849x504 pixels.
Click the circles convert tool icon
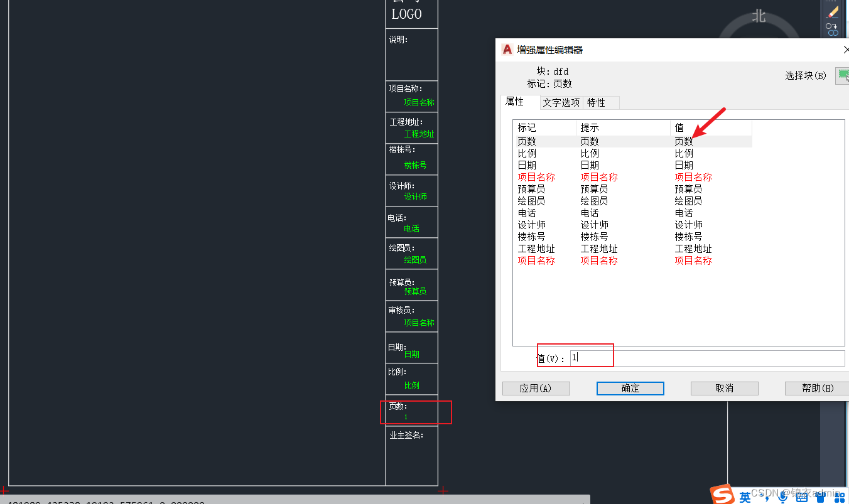[x=832, y=29]
